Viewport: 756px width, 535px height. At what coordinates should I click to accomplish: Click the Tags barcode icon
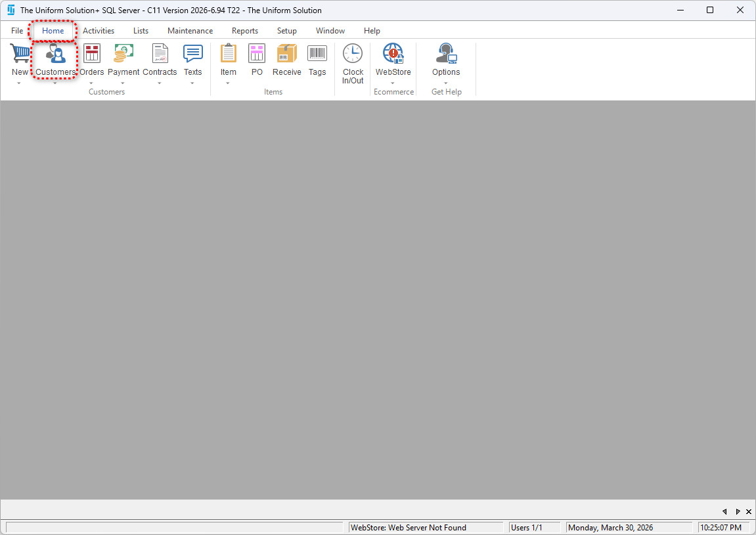317,54
